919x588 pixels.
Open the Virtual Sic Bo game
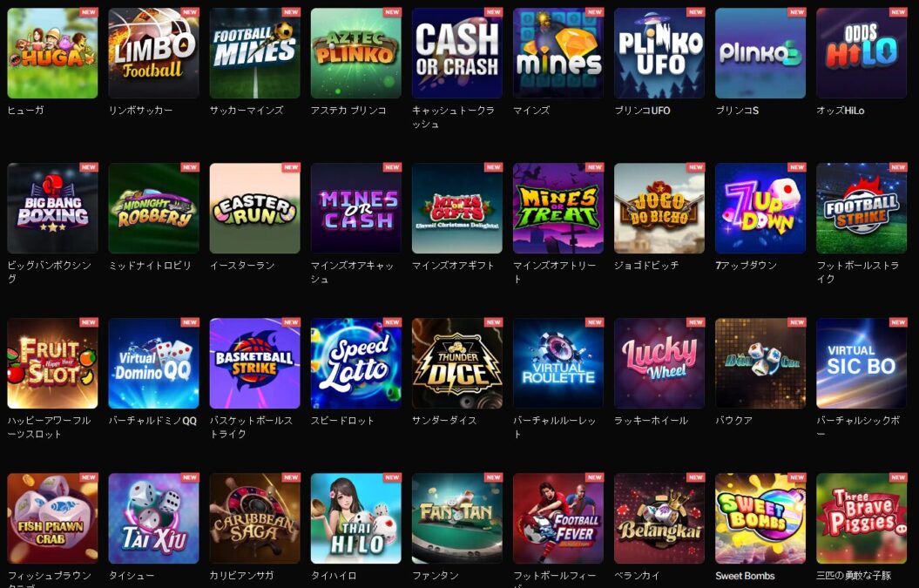pos(862,363)
